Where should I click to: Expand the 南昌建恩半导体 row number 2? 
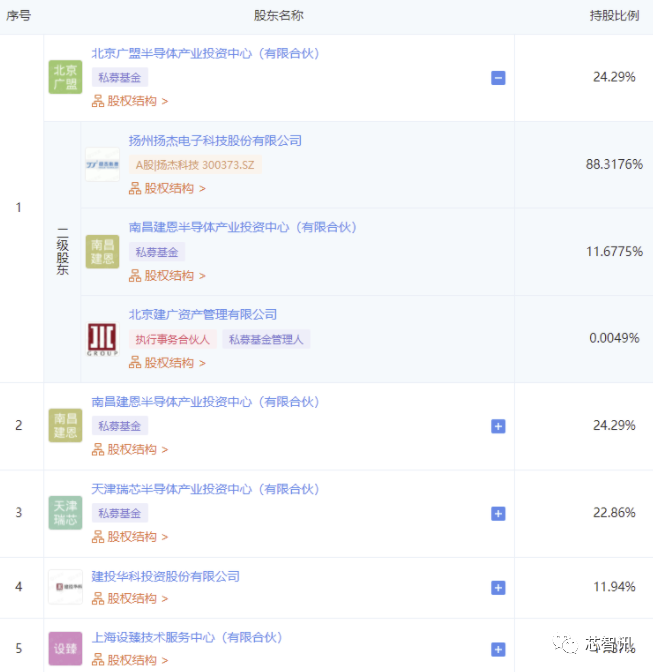[x=498, y=426]
